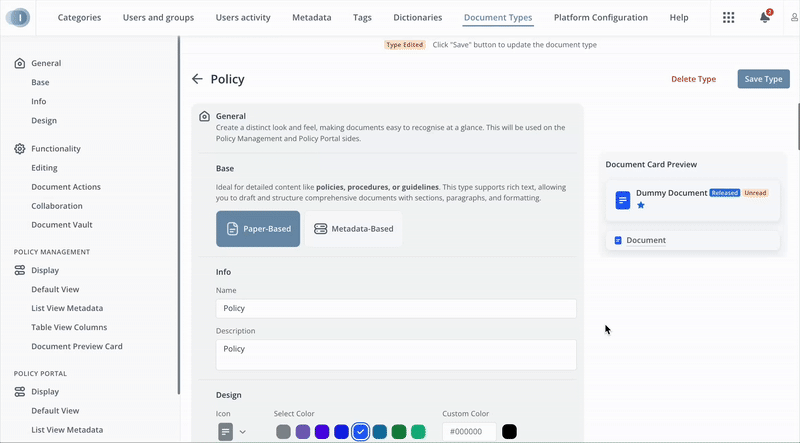Select the Metadata-Based type option
The height and width of the screenshot is (443, 800).
[353, 229]
